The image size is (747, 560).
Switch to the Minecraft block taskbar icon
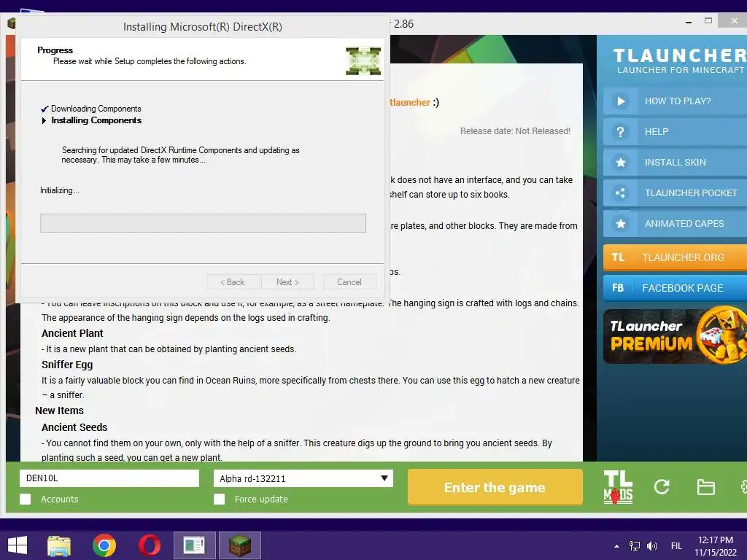point(239,545)
